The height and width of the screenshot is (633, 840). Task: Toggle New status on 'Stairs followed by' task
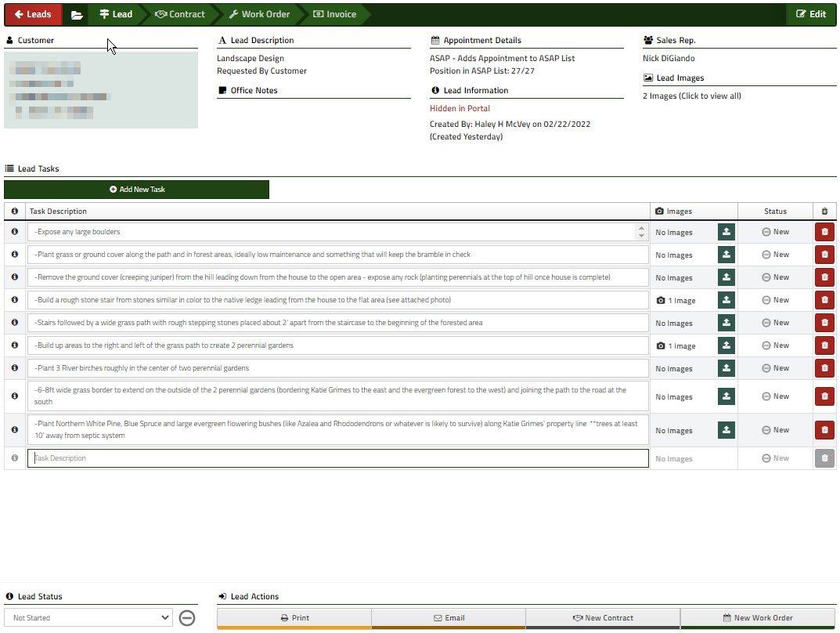[x=775, y=323]
